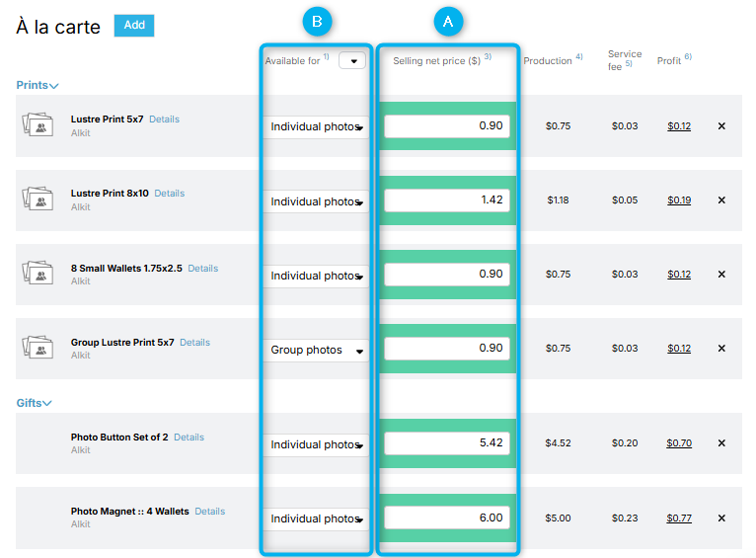Click photo stack icon for 8 Small Wallets
The width and height of the screenshot is (756, 558).
coord(38,273)
